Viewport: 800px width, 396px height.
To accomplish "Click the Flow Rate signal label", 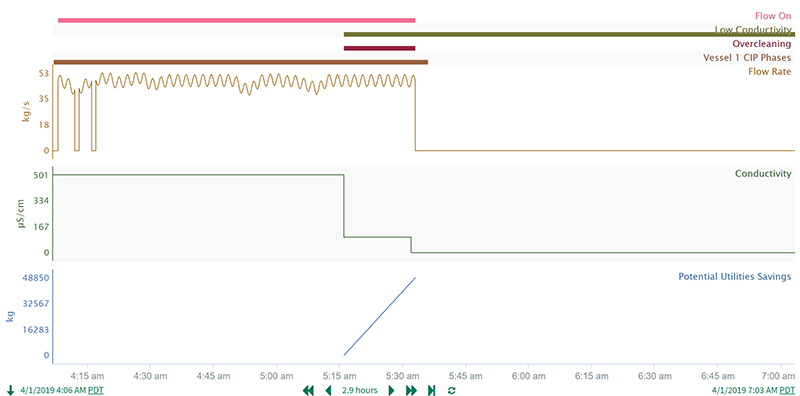I will (769, 71).
